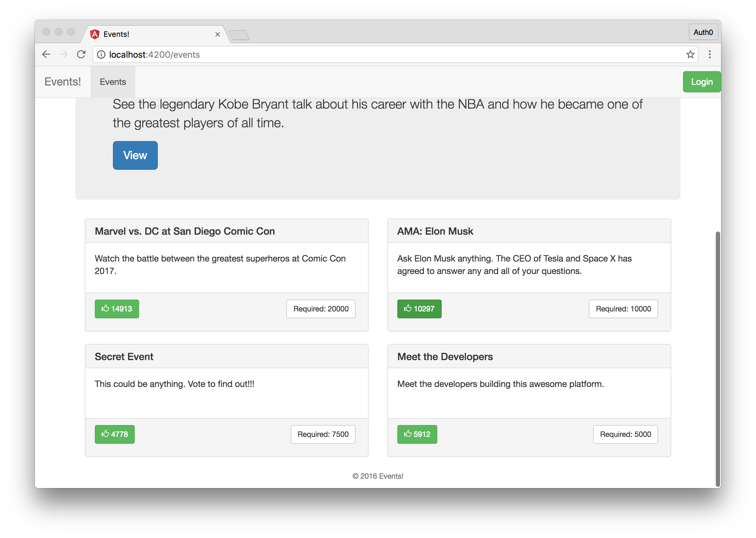Image resolution: width=756 pixels, height=538 pixels.
Task: Click the address bar showing localhost:4200/events
Action: [395, 54]
